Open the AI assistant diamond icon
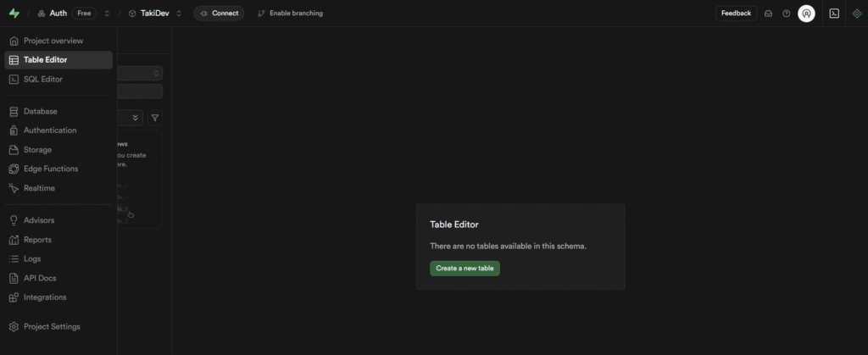This screenshot has height=355, width=868. 856,14
